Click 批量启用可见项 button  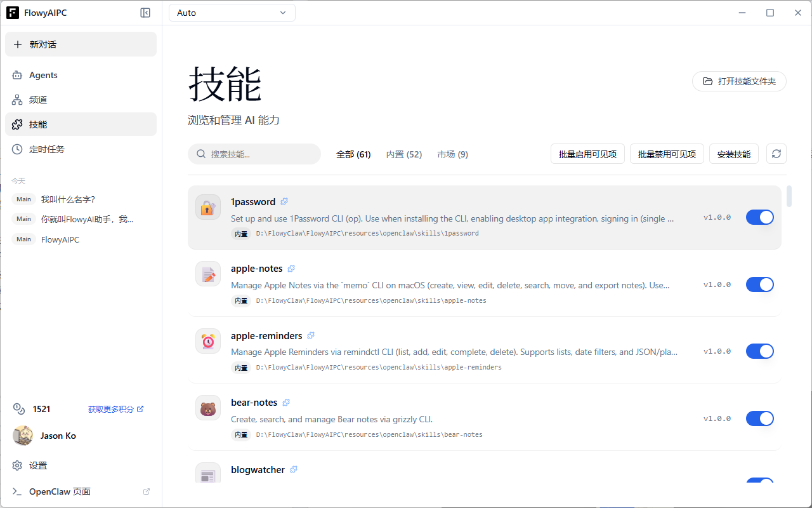click(587, 154)
